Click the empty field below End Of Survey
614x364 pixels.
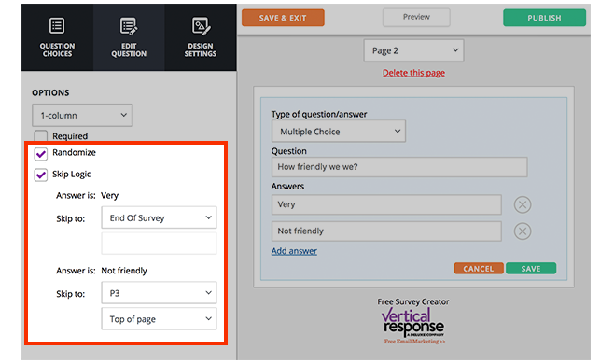(159, 244)
